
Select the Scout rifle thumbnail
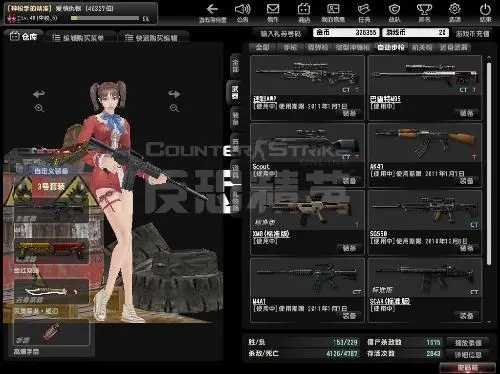point(307,143)
